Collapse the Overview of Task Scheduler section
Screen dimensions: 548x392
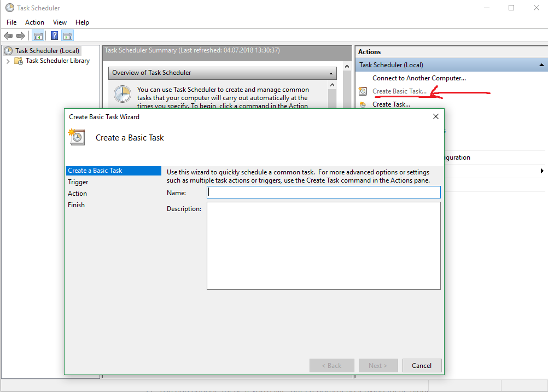[331, 73]
